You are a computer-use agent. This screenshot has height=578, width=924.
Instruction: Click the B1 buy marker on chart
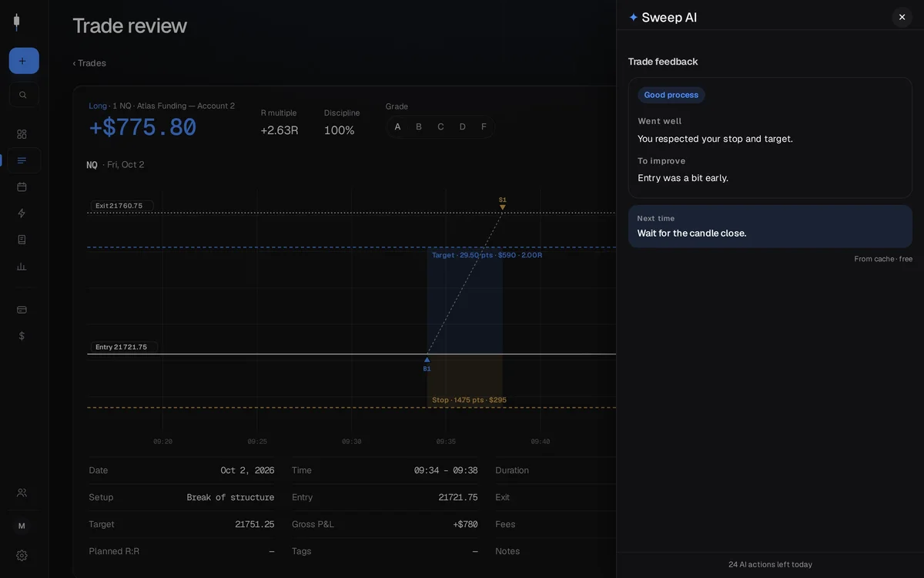point(427,365)
